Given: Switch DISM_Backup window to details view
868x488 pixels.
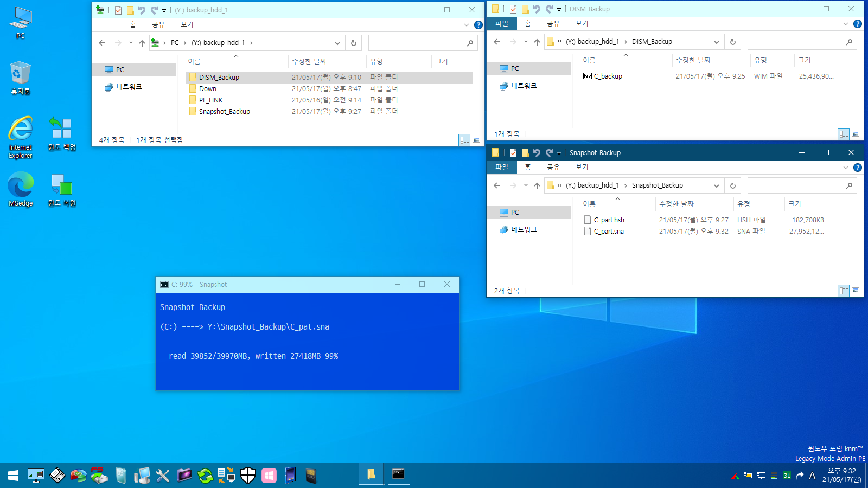Looking at the screenshot, I should 844,133.
